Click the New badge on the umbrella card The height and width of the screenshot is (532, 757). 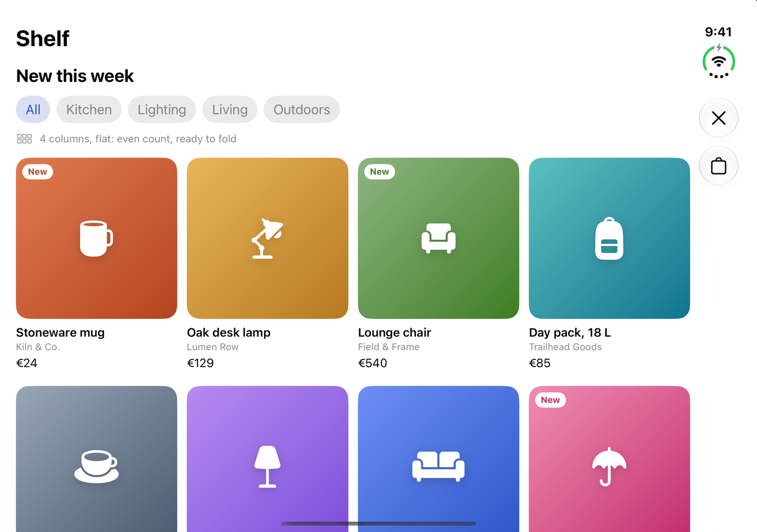(x=550, y=400)
